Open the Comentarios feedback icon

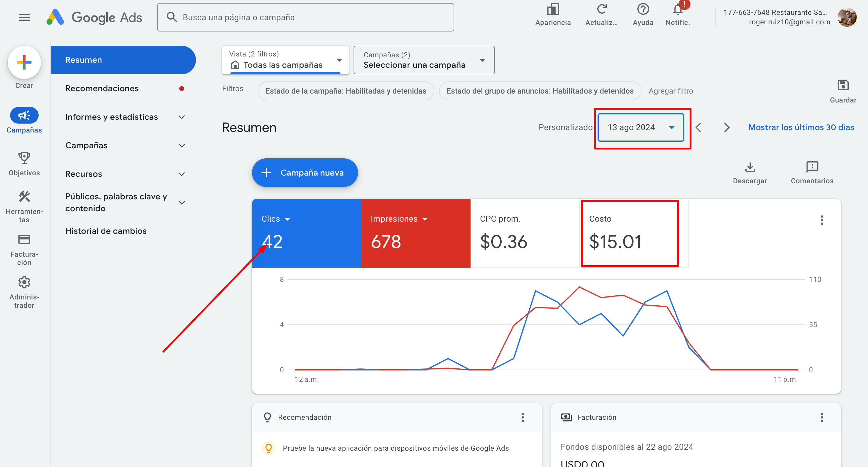tap(812, 167)
